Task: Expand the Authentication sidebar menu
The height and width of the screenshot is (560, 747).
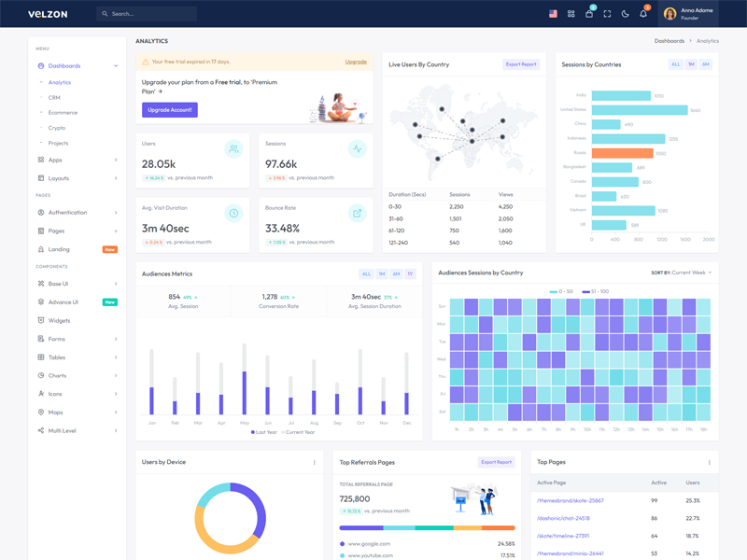Action: (78, 213)
